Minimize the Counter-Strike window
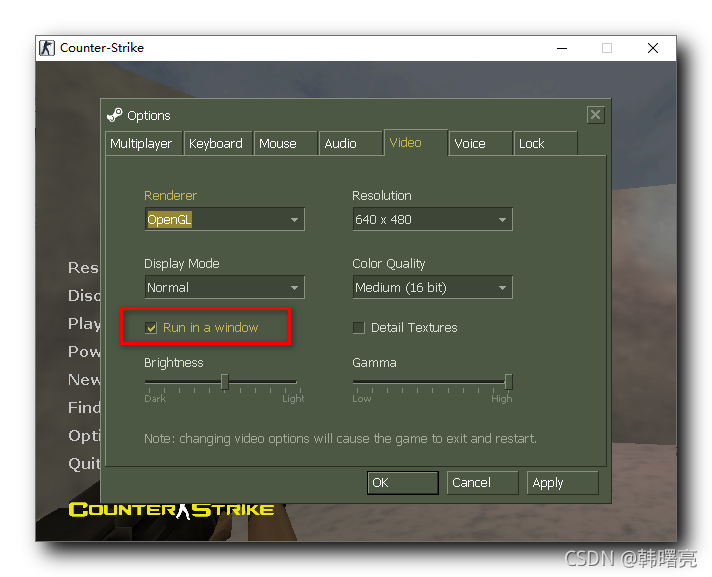This screenshot has height=577, width=712. point(562,48)
